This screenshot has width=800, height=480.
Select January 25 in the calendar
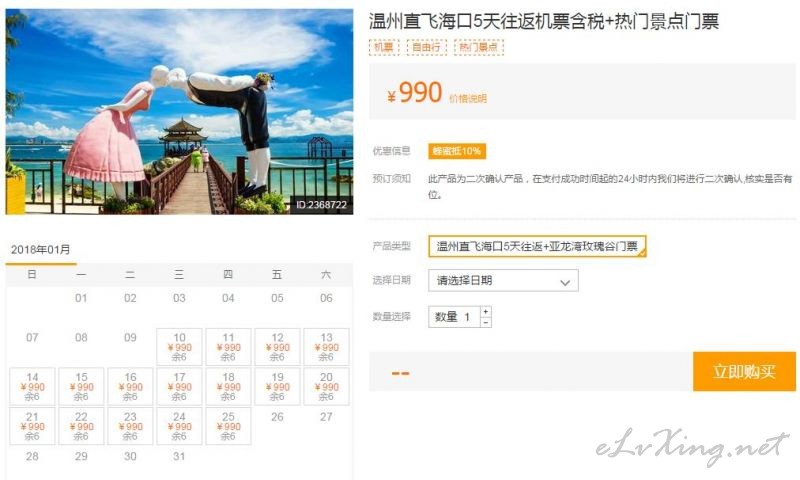click(228, 426)
